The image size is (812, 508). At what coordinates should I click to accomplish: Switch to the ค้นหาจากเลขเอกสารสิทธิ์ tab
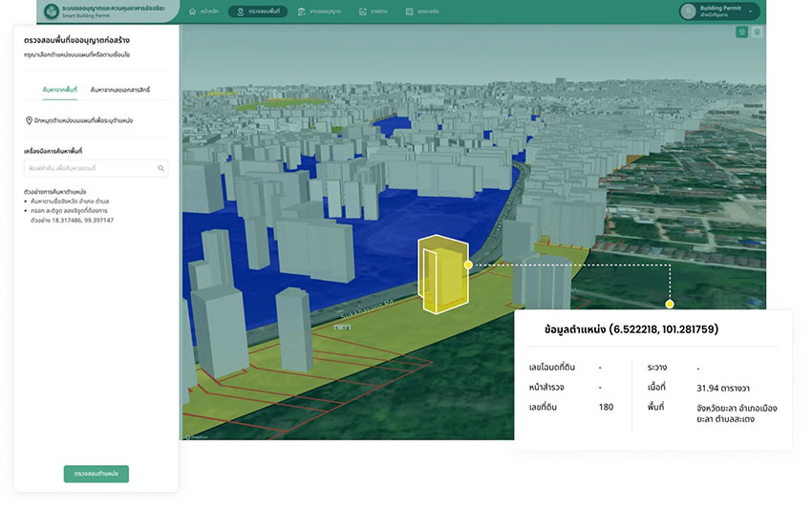120,90
